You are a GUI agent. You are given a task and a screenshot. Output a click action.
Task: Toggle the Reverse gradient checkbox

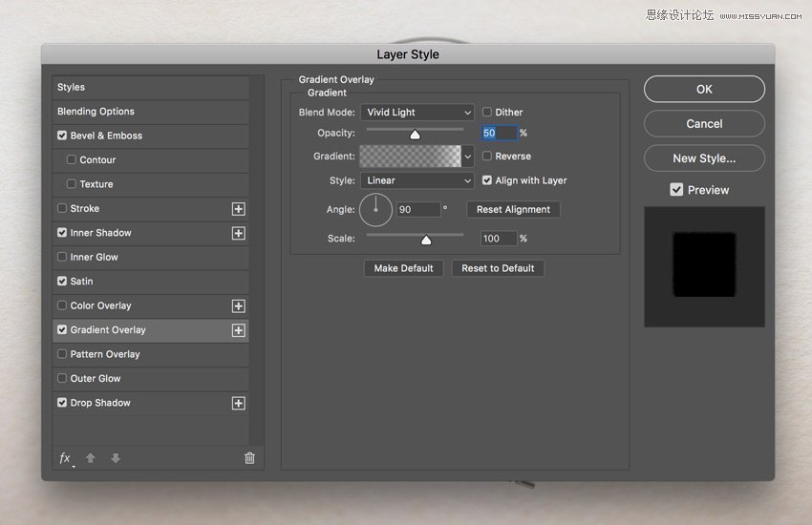coord(487,157)
